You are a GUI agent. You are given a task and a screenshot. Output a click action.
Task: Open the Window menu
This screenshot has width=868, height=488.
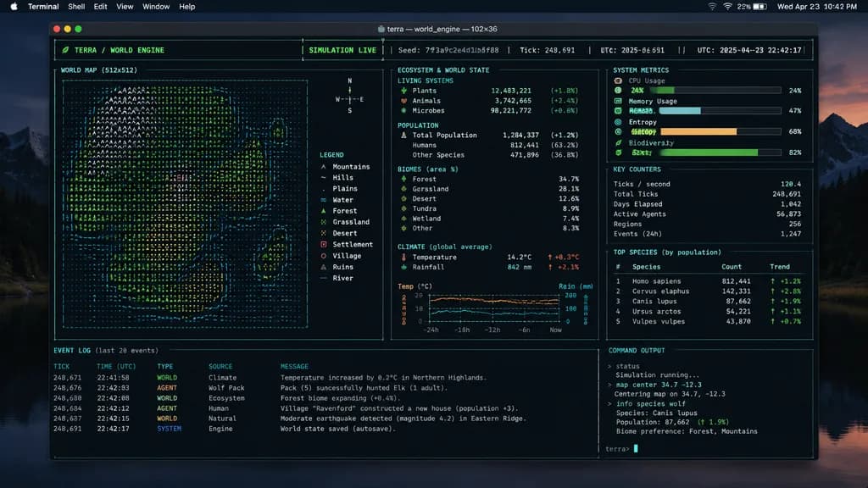156,7
